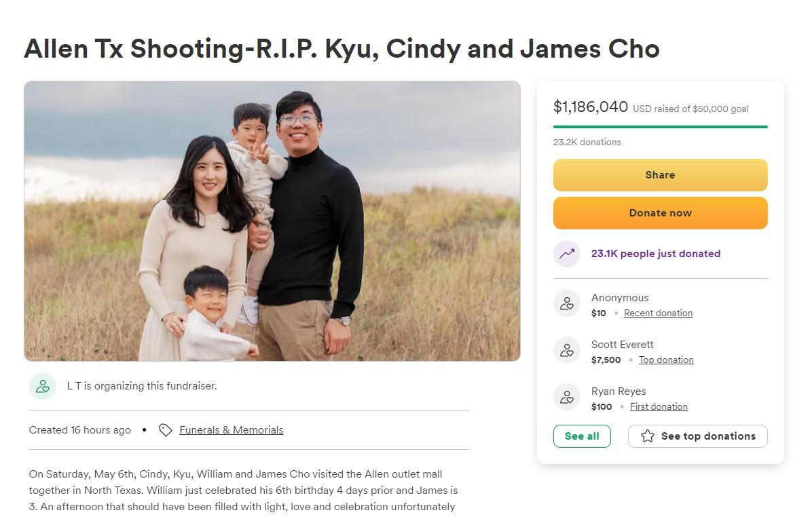Open the Funerals & Memorials category link
The height and width of the screenshot is (517, 812).
pos(232,430)
